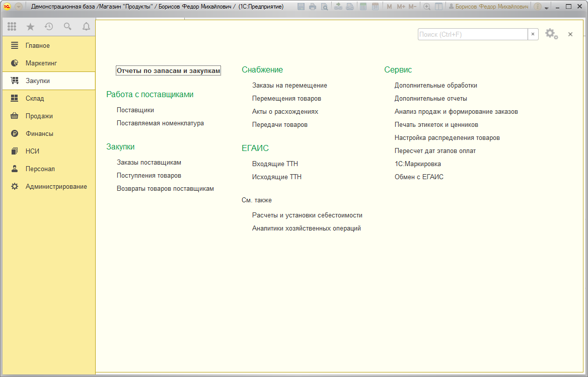Open the Поставщики list
Screen dimensions: 588x377
(x=135, y=110)
